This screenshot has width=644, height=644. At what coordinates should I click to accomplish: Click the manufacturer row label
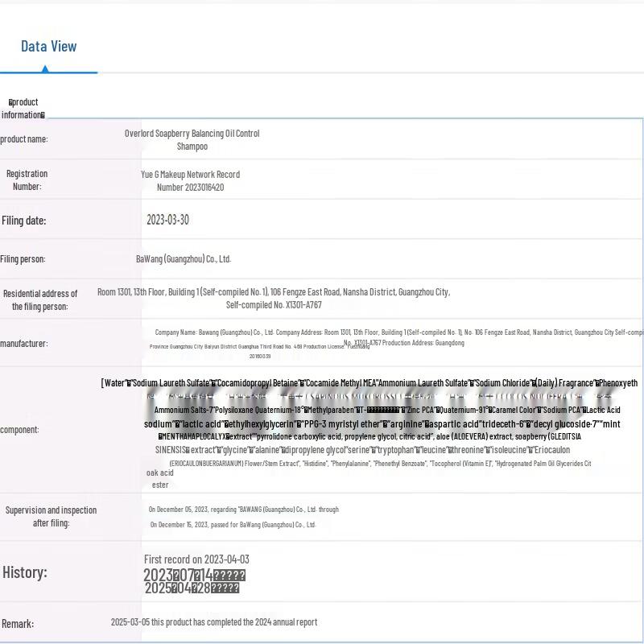pyautogui.click(x=24, y=344)
